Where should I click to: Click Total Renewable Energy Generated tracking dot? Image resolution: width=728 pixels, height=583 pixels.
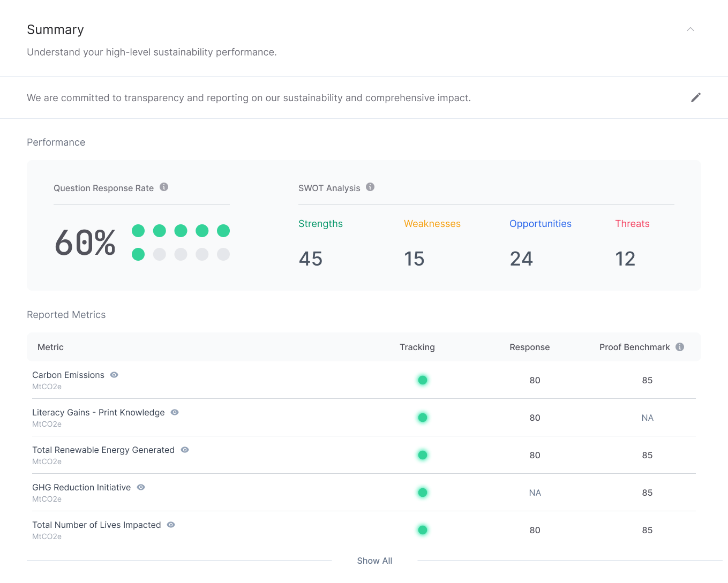pyautogui.click(x=423, y=455)
